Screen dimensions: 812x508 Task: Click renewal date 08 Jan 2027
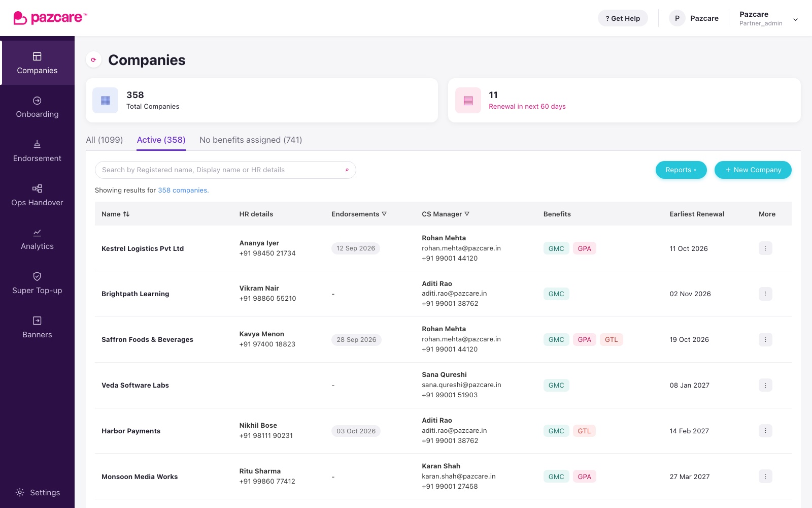[690, 385]
